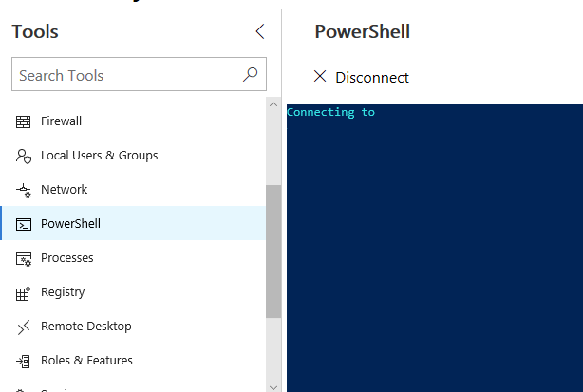This screenshot has height=392, width=583.
Task: Collapse the Tools panel with chevron
Action: (x=260, y=31)
